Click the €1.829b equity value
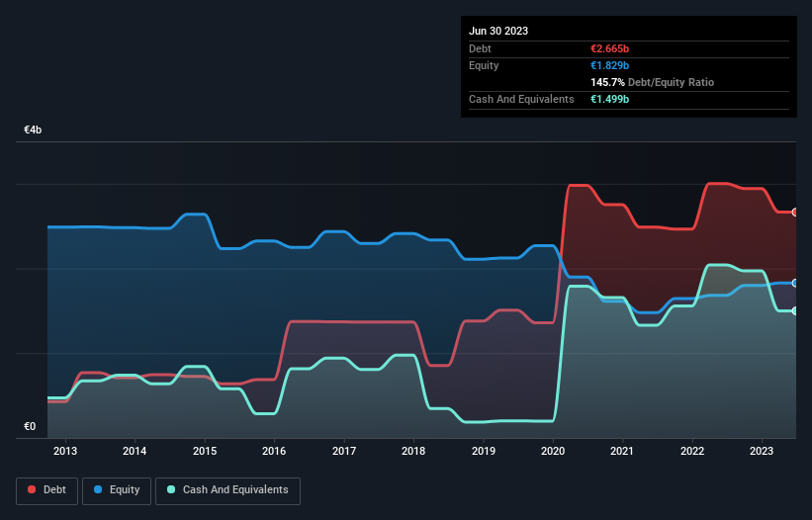812x520 pixels. pyautogui.click(x=609, y=65)
